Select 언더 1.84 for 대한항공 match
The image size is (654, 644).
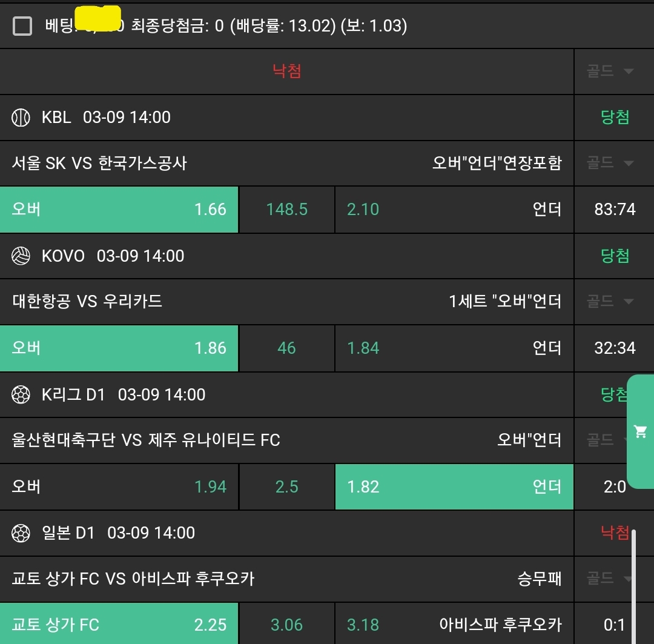pyautogui.click(x=454, y=348)
